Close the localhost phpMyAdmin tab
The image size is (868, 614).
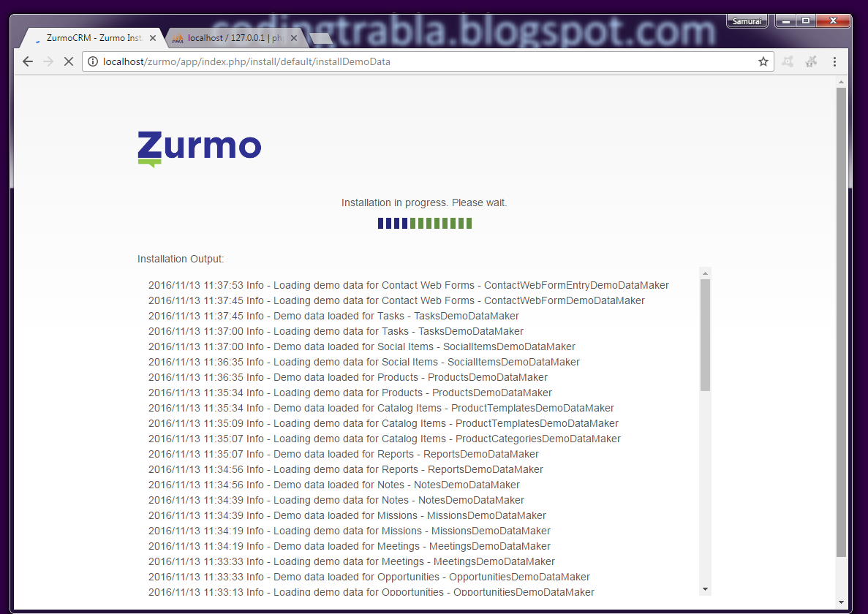[x=294, y=38]
